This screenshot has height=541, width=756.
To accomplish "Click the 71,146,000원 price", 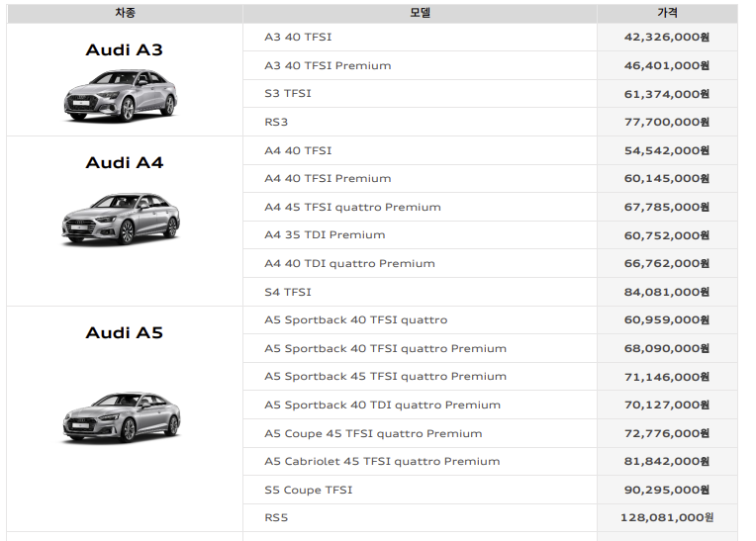I will click(x=667, y=377).
